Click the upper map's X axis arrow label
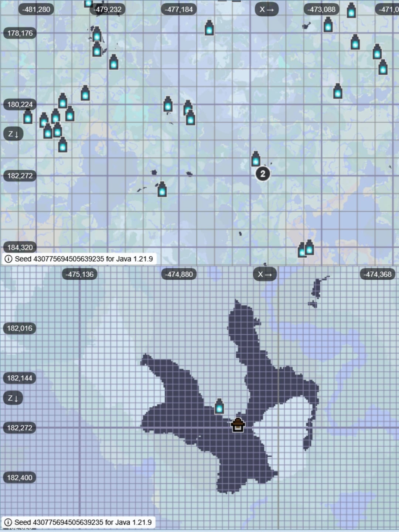 [x=266, y=10]
